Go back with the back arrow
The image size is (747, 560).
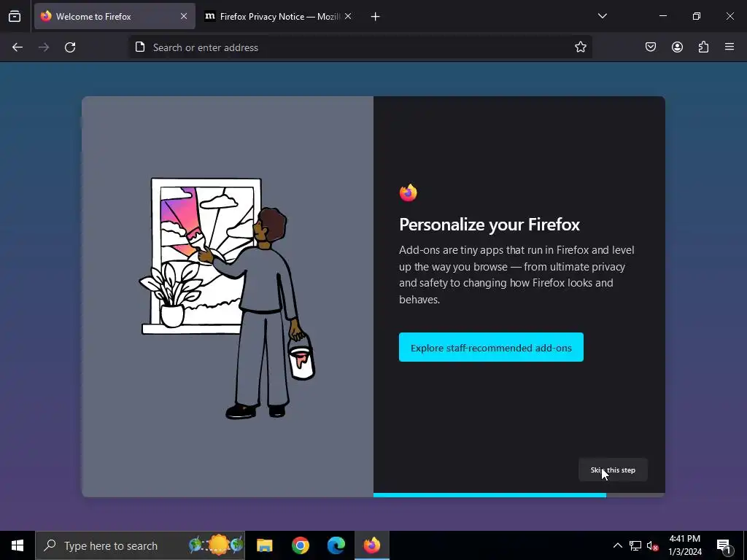point(18,47)
